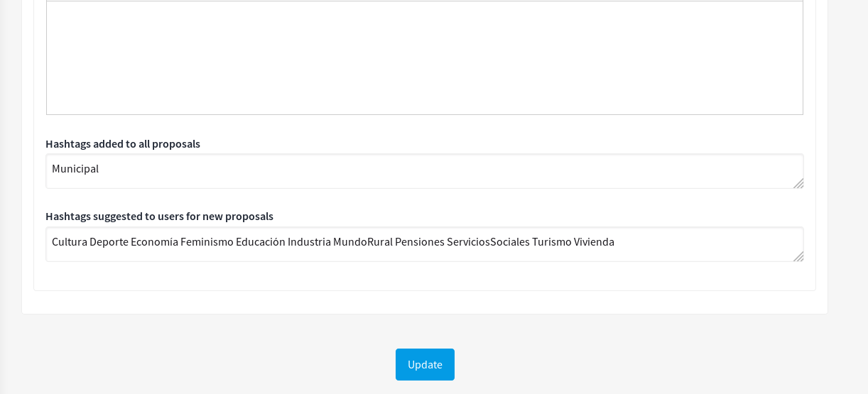The image size is (868, 394).
Task: Place cursor on the word Cultura
Action: (x=70, y=242)
